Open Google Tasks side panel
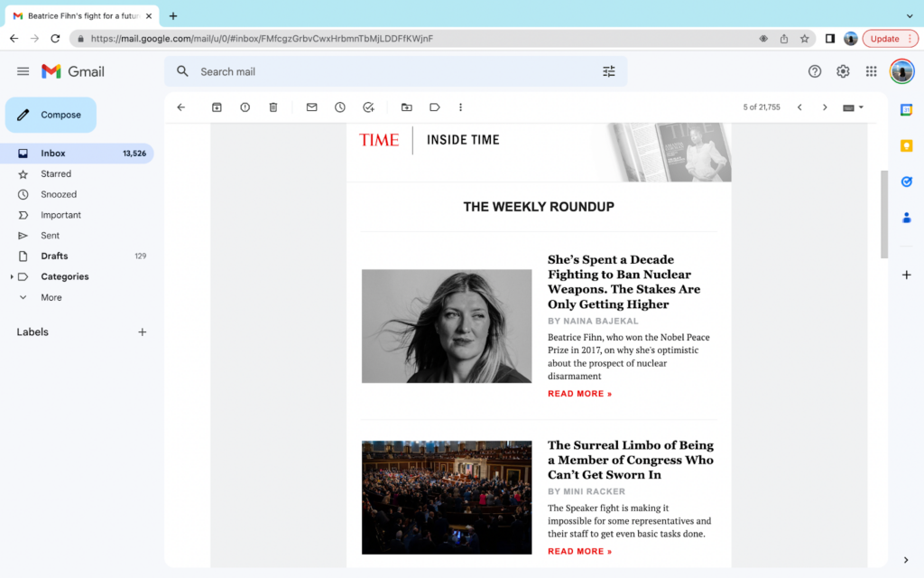The height and width of the screenshot is (578, 924). pos(906,182)
